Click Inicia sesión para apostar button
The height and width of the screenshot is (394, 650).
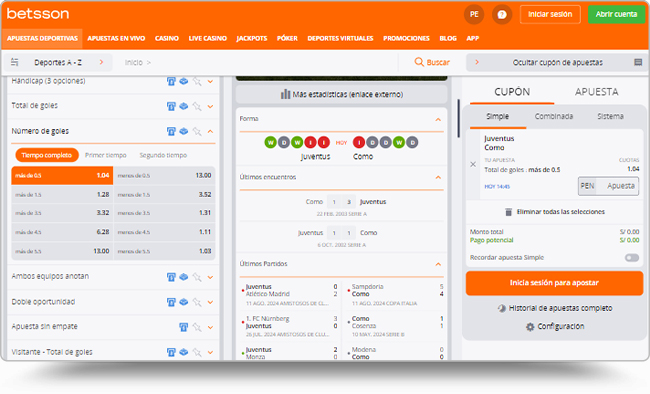point(554,283)
